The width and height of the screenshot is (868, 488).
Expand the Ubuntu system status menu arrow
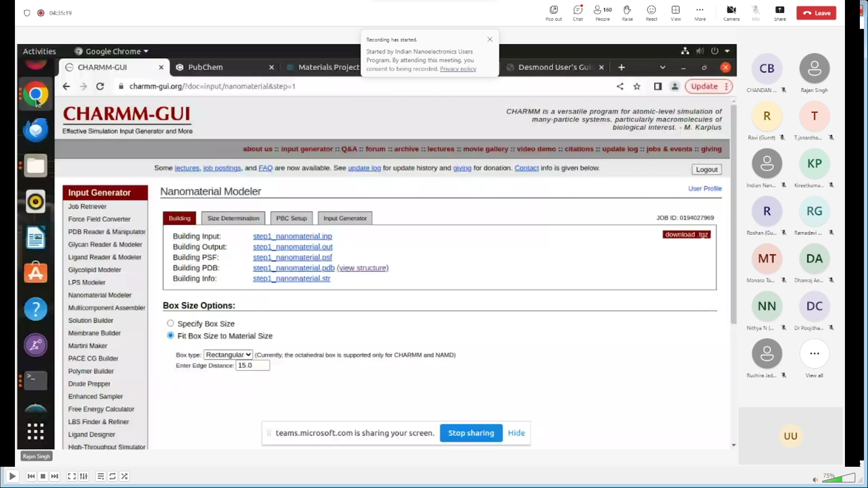click(727, 51)
